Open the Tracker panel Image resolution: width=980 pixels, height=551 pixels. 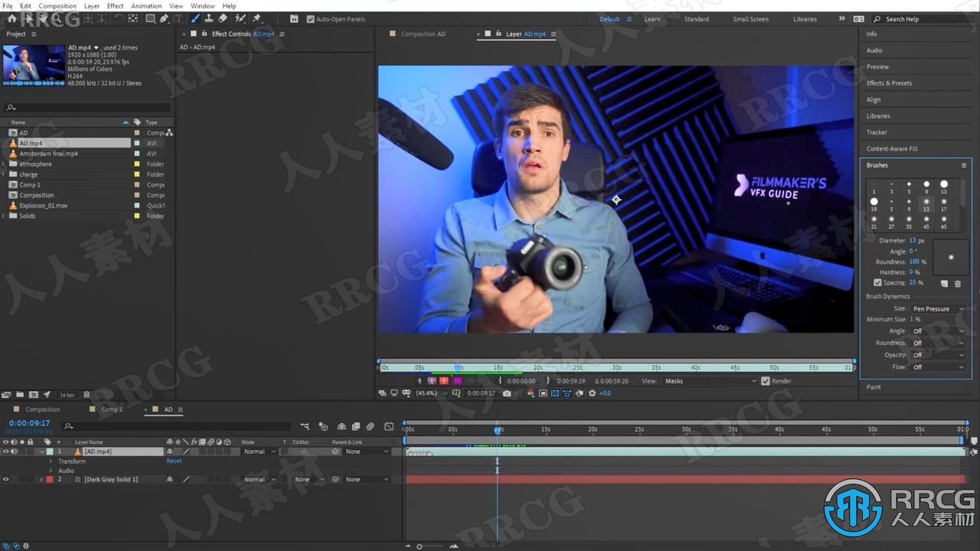point(877,132)
